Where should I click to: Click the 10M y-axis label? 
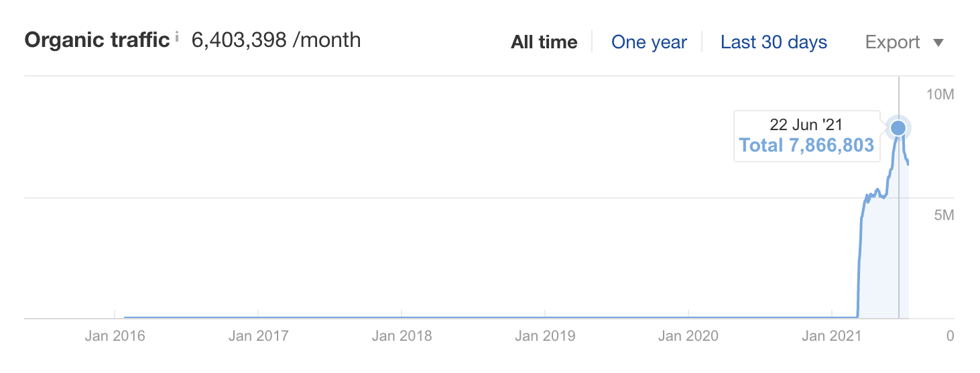click(940, 94)
